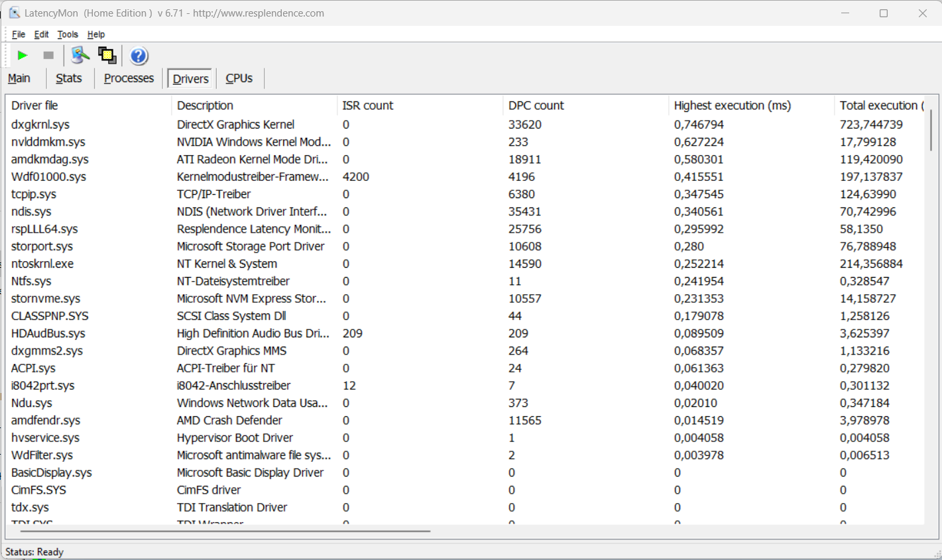Viewport: 942px width, 560px height.
Task: Open help with blue question mark icon
Action: (x=139, y=56)
